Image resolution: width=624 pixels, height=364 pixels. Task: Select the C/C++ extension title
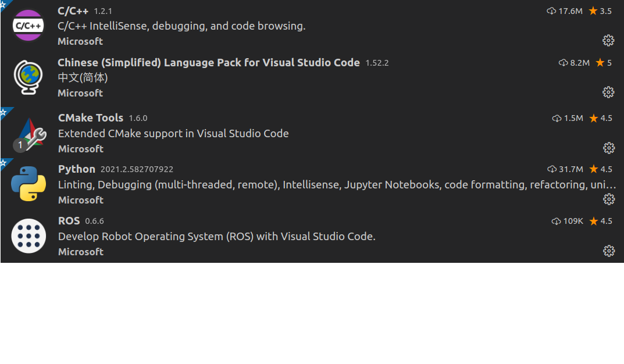(x=73, y=11)
